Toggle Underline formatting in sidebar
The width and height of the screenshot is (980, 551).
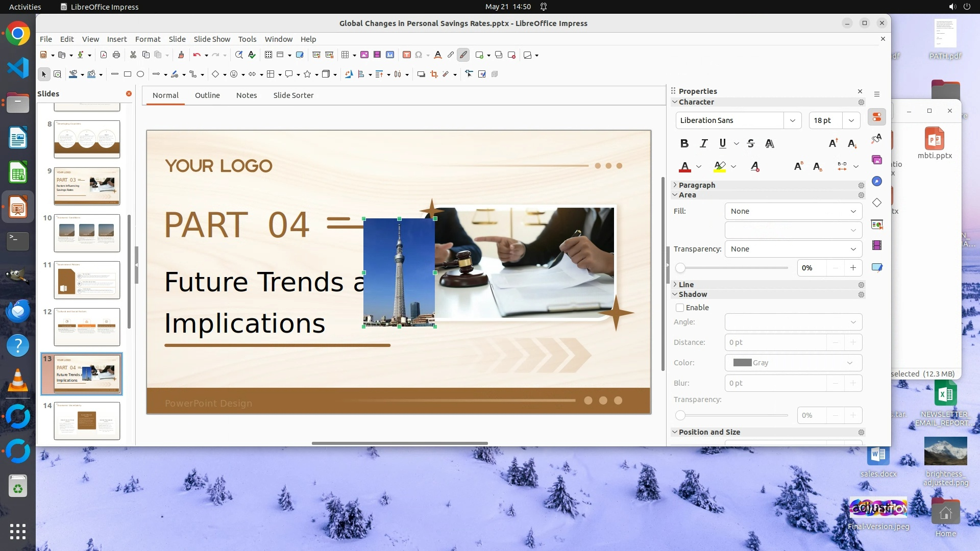pyautogui.click(x=722, y=144)
